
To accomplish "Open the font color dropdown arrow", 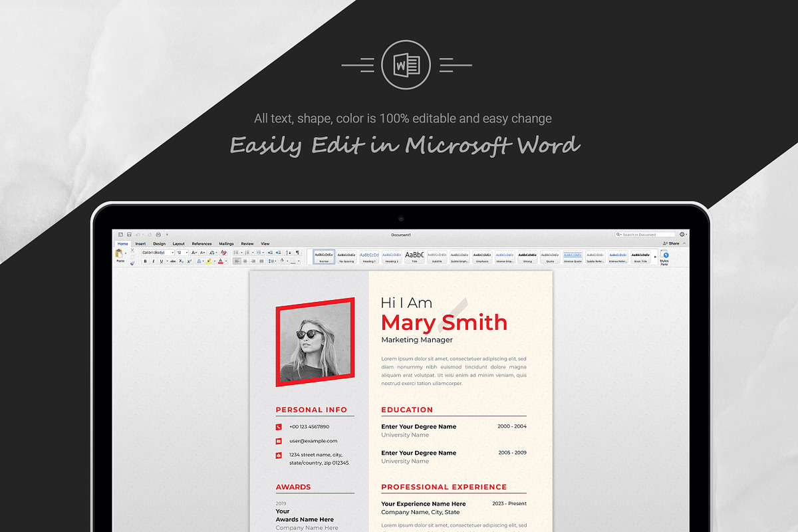I will click(226, 261).
